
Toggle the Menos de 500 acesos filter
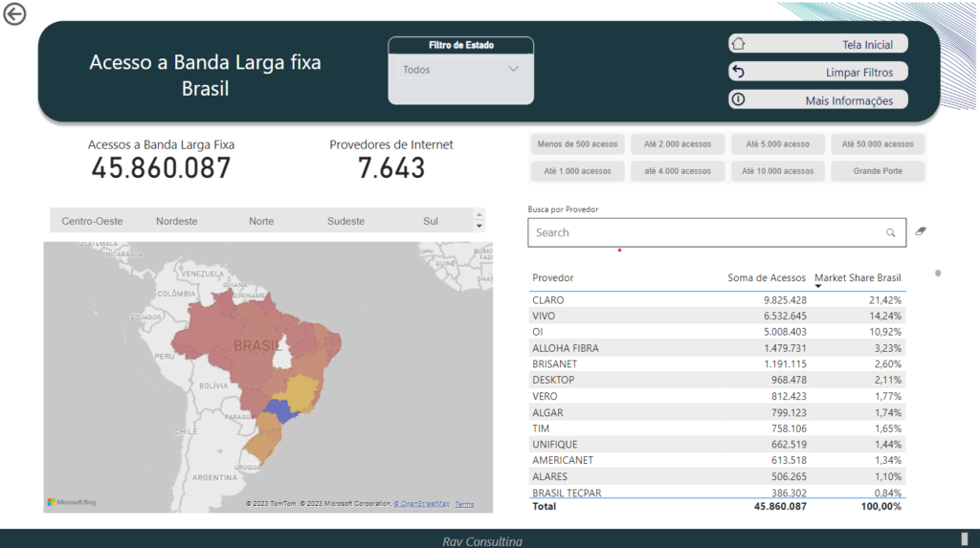click(x=577, y=144)
